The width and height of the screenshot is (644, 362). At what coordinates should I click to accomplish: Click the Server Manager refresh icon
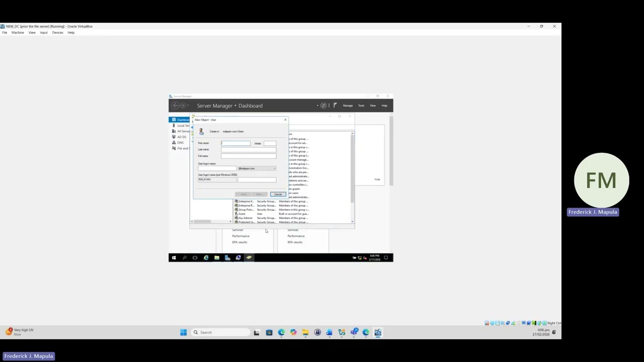click(324, 106)
